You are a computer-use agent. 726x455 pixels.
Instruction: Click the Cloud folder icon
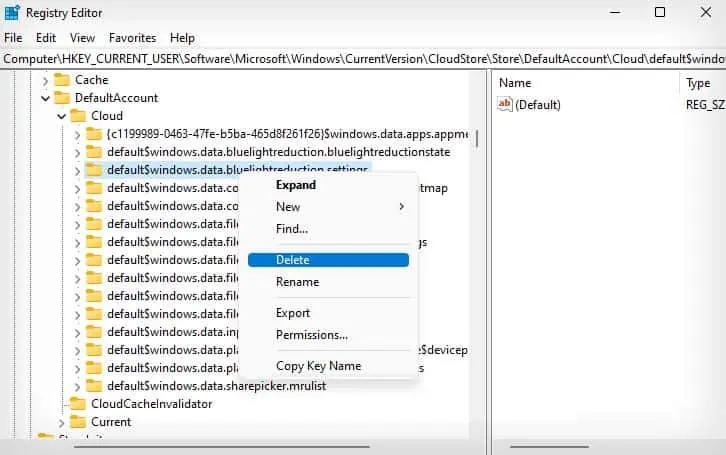pos(78,116)
